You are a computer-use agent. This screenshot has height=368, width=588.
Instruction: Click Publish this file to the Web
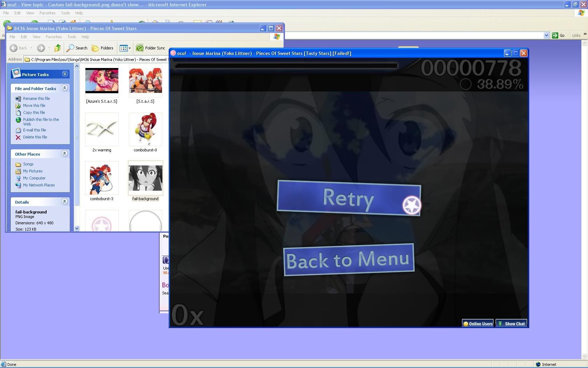(x=41, y=122)
